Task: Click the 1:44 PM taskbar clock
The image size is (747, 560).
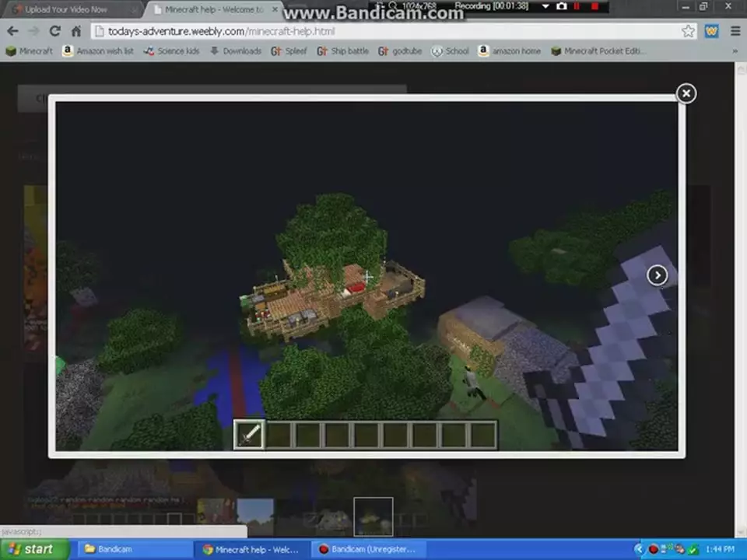Action: [720, 550]
